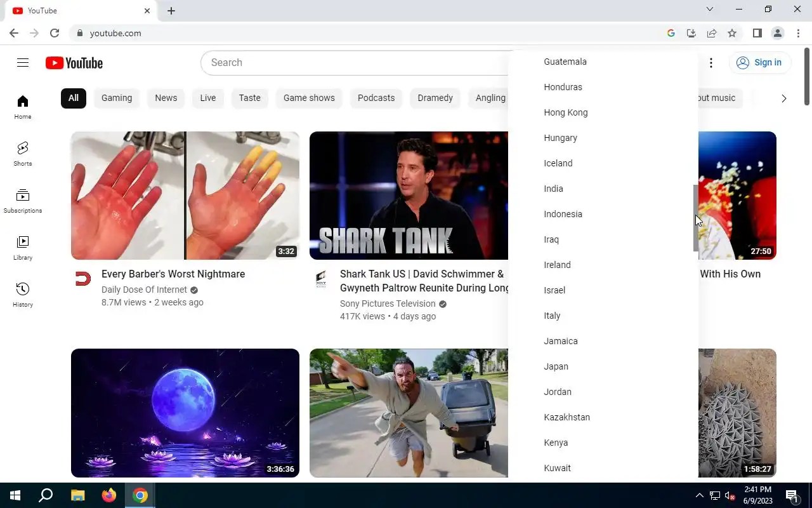The width and height of the screenshot is (812, 508).
Task: Select the All category chip
Action: point(74,98)
